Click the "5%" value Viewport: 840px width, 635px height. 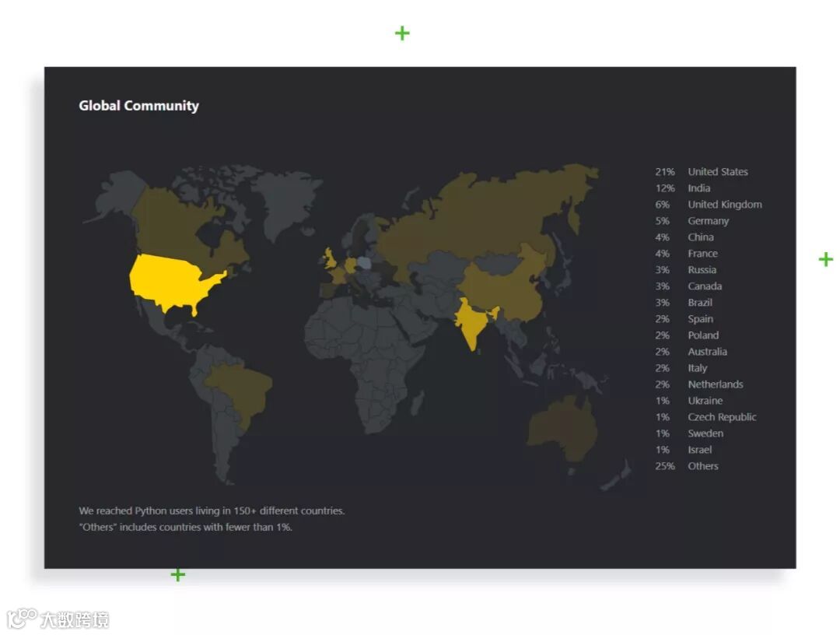[x=662, y=221]
